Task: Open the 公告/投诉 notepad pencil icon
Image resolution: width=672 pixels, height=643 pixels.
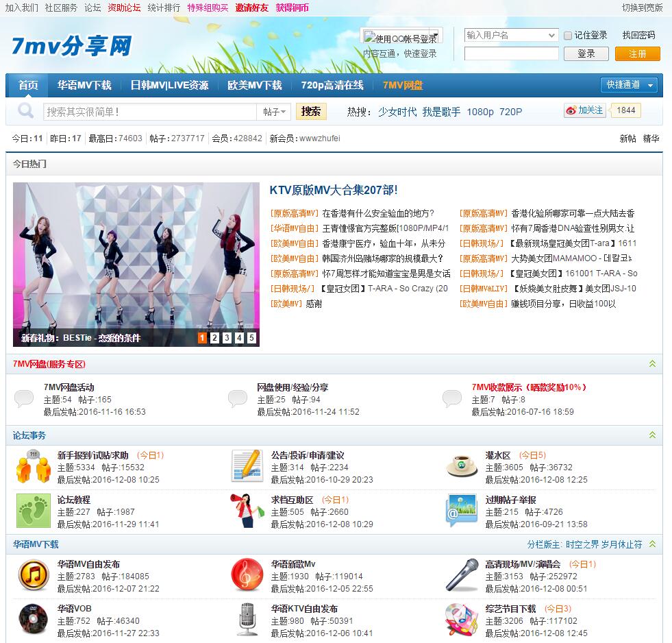Action: (247, 466)
